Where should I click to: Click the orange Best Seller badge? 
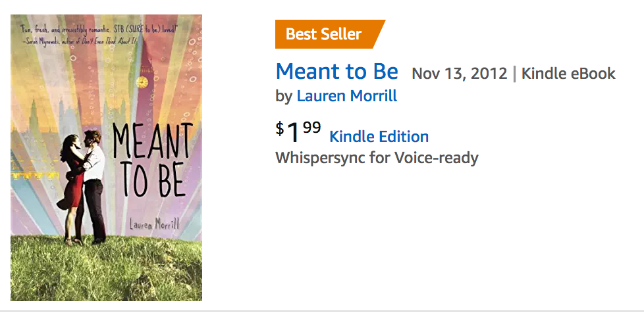tap(326, 34)
